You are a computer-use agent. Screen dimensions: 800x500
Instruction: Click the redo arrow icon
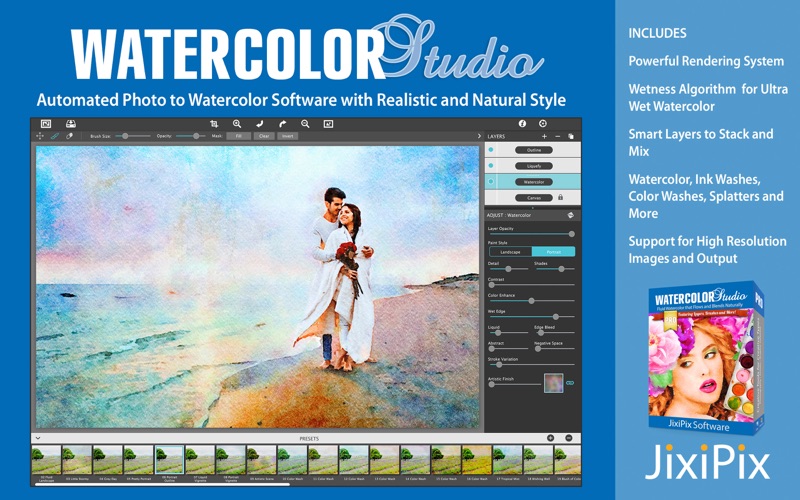tap(283, 123)
